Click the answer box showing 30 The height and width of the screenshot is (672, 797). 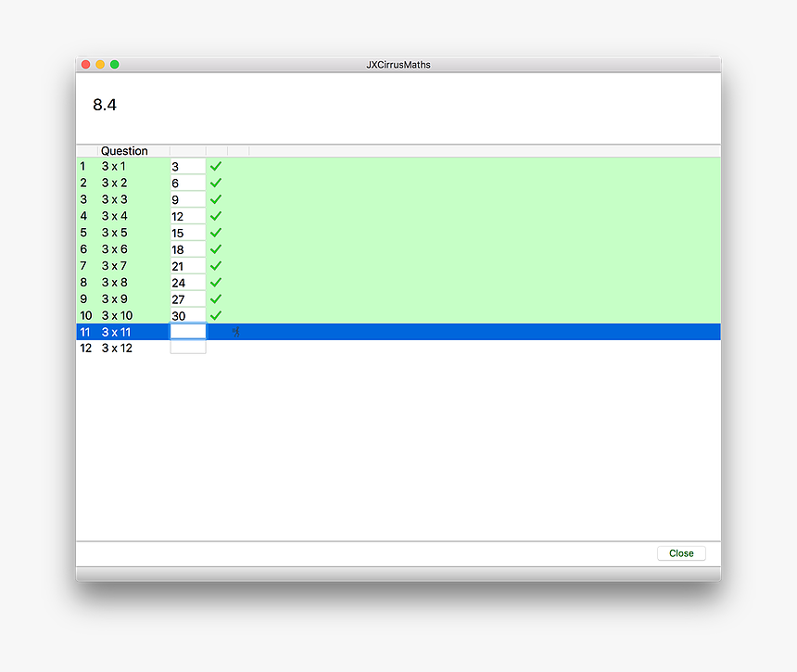187,316
